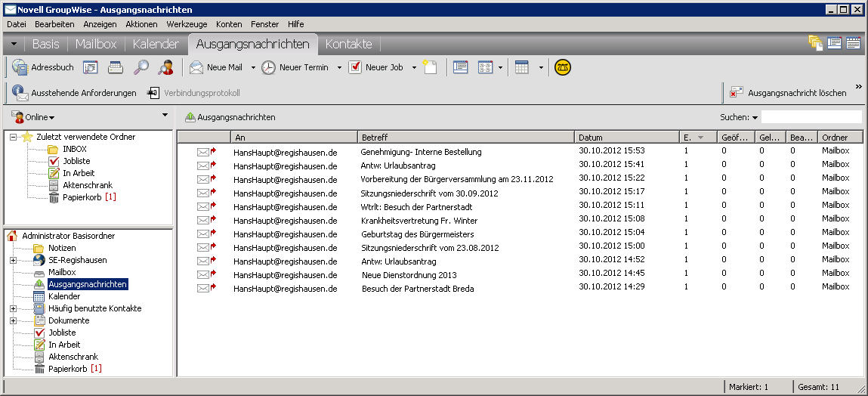Open dropdown arrow next to Neuer Termin

[339, 68]
